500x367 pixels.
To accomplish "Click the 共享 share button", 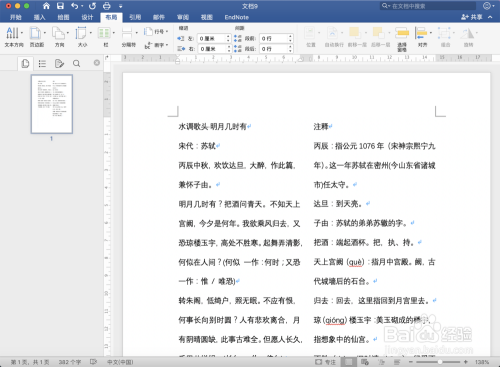I will 472,17.
